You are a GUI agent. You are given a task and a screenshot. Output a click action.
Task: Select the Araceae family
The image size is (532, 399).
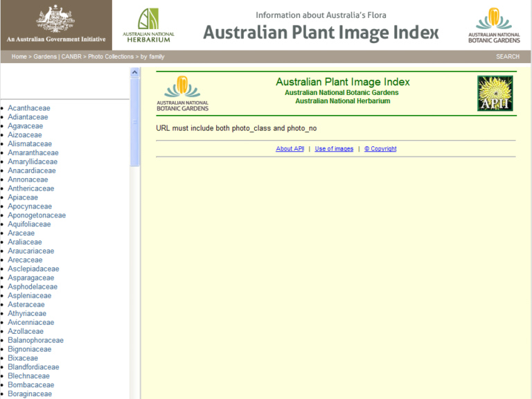point(21,233)
